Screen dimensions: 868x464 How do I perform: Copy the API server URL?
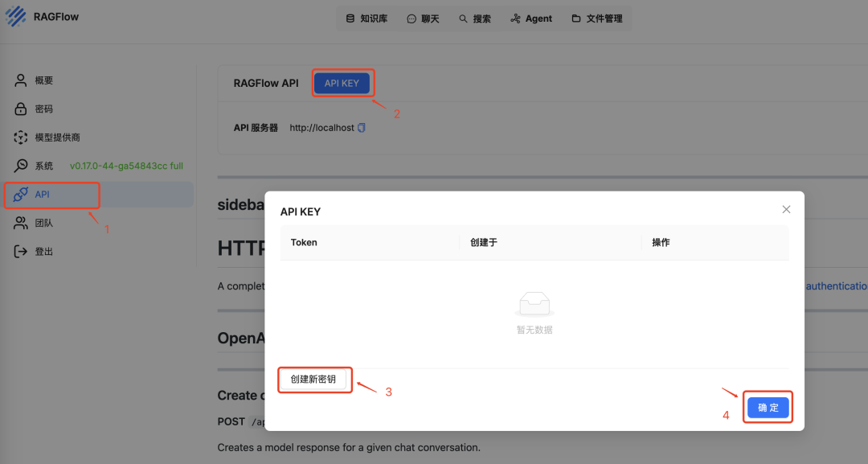(x=362, y=127)
